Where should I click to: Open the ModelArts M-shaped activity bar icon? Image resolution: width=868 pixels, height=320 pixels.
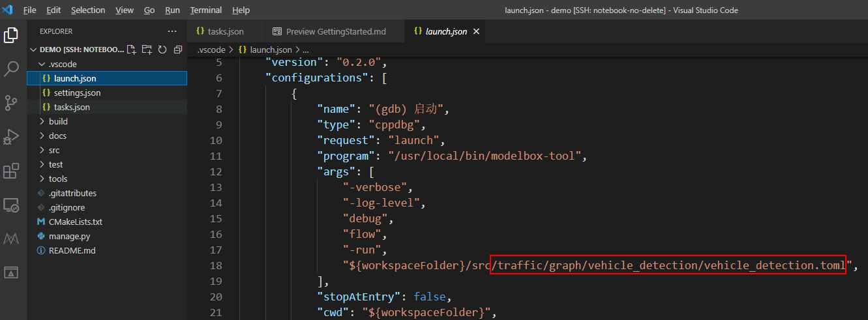11,239
